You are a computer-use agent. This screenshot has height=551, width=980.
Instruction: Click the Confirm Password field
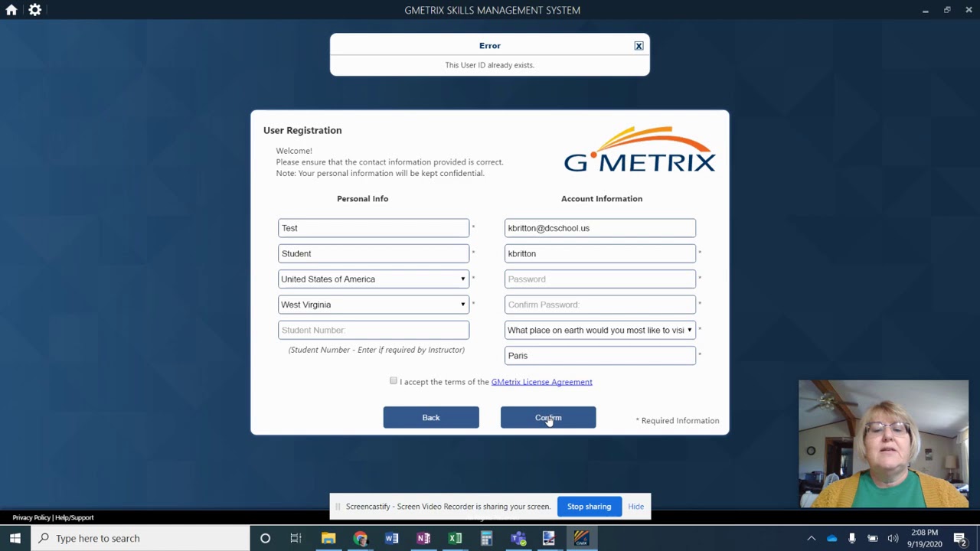click(x=600, y=305)
